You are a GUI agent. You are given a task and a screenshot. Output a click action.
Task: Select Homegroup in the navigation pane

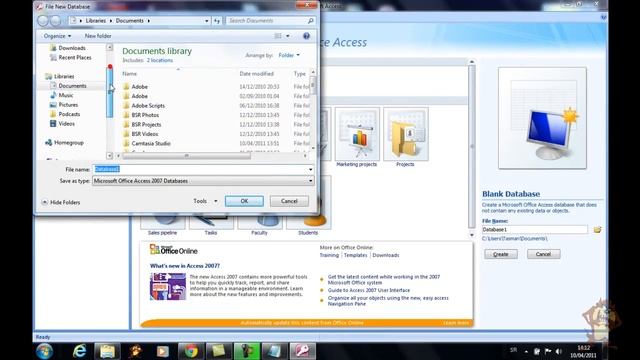[64, 142]
